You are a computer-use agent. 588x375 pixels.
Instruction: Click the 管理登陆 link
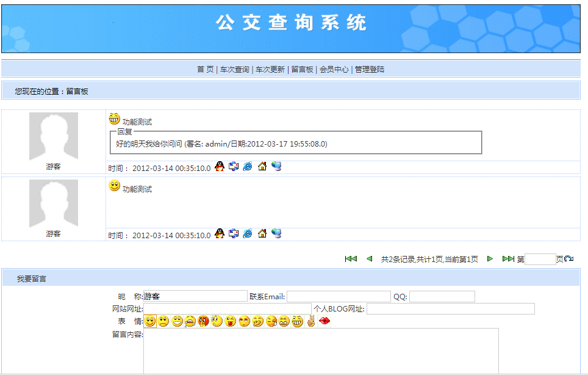pyautogui.click(x=370, y=70)
